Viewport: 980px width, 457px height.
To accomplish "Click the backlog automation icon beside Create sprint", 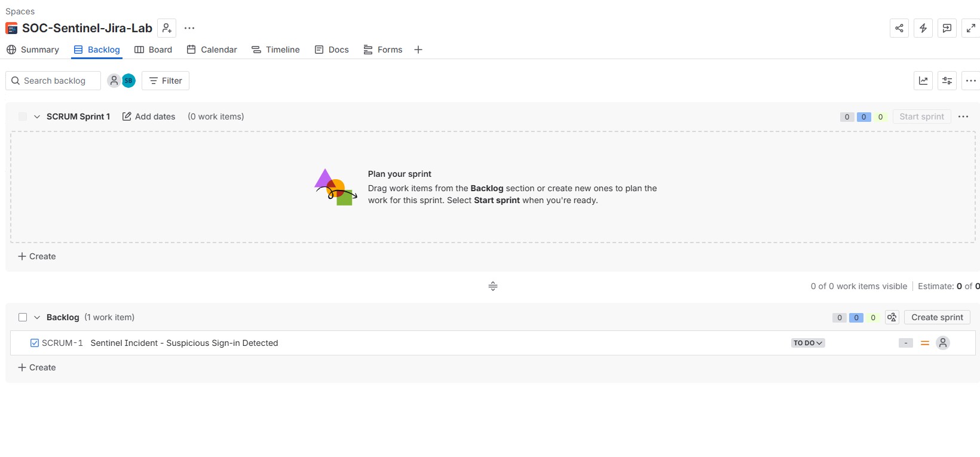I will (892, 317).
